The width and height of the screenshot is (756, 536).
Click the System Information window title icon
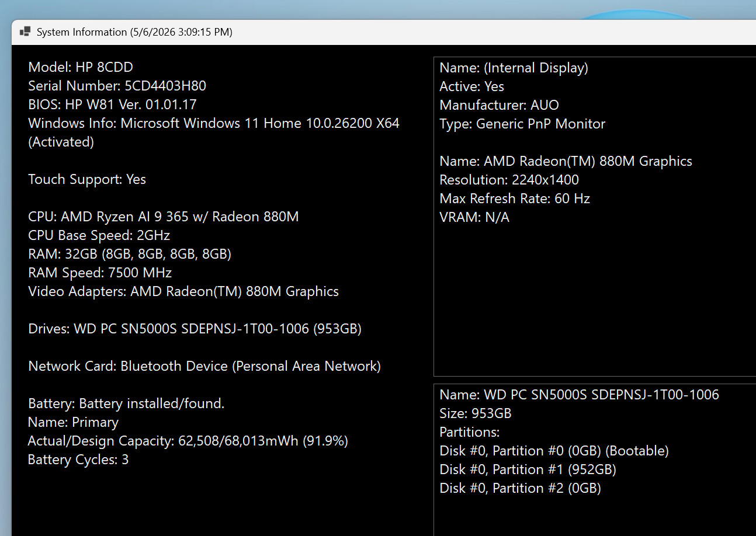(x=25, y=32)
